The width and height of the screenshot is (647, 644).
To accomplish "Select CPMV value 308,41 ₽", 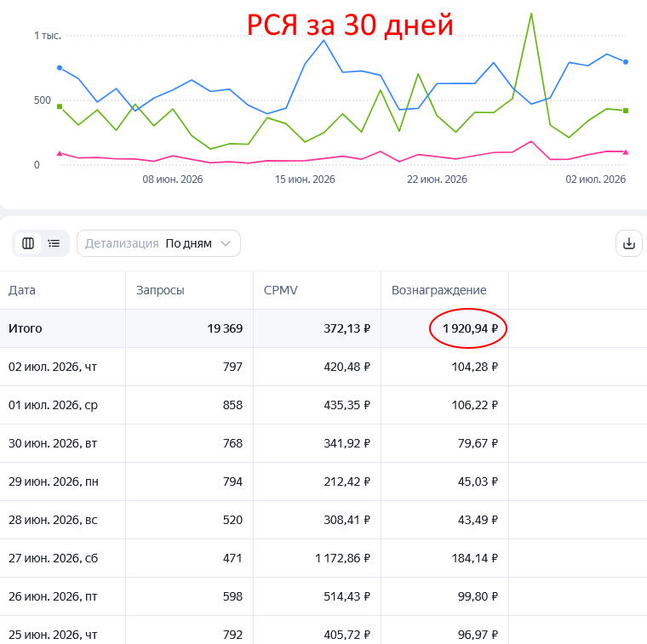I will click(346, 521).
